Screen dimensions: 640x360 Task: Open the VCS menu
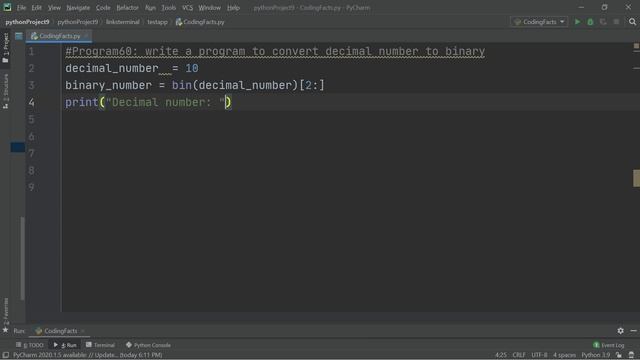coord(187,8)
